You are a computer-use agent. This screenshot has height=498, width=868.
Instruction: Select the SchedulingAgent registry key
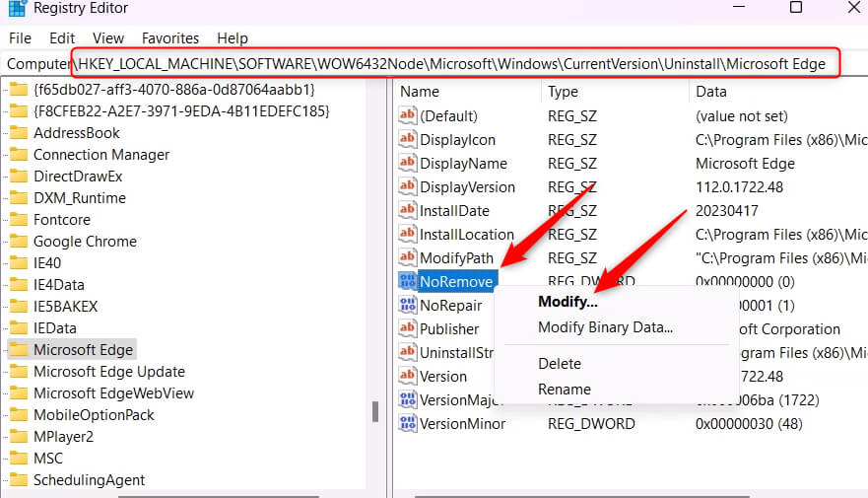click(89, 479)
